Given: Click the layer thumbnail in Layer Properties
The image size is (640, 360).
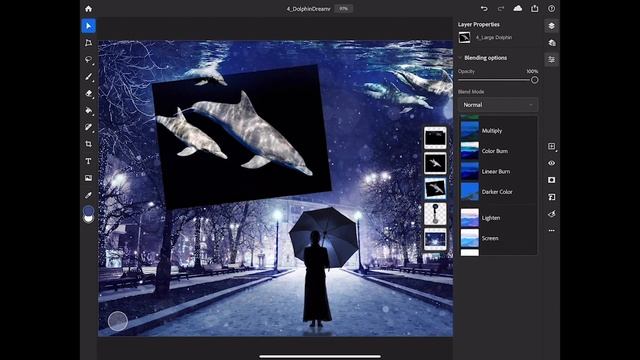Looking at the screenshot, I should (464, 38).
